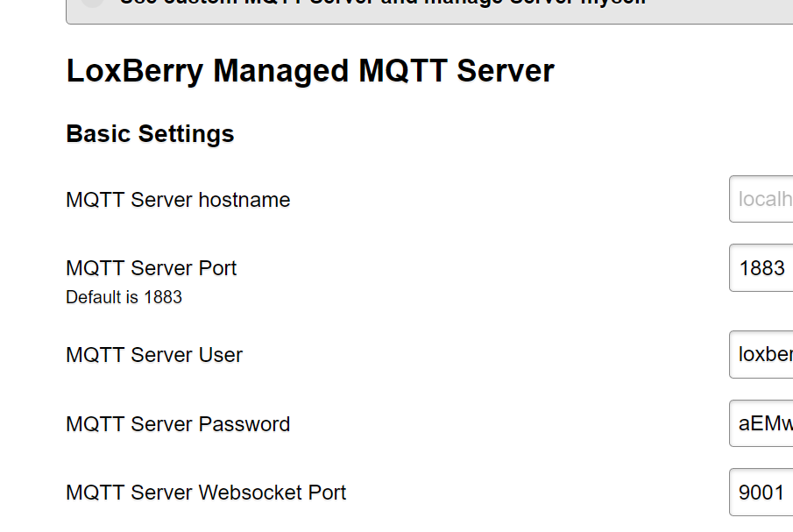Click the MQTT Server hostname input field

[761, 199]
